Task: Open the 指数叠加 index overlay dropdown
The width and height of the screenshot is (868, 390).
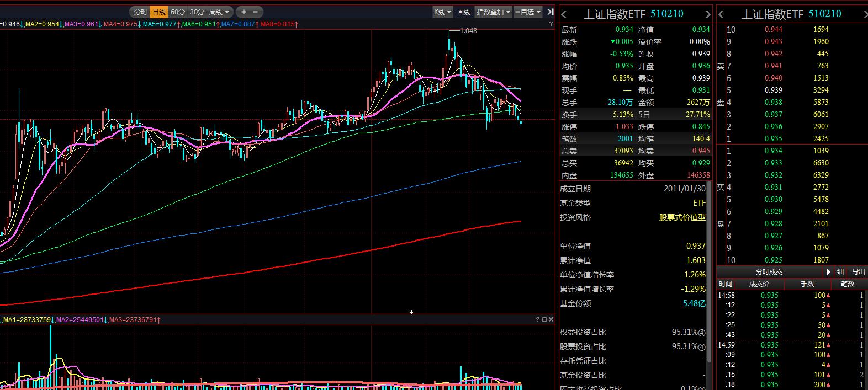Action: coord(494,12)
